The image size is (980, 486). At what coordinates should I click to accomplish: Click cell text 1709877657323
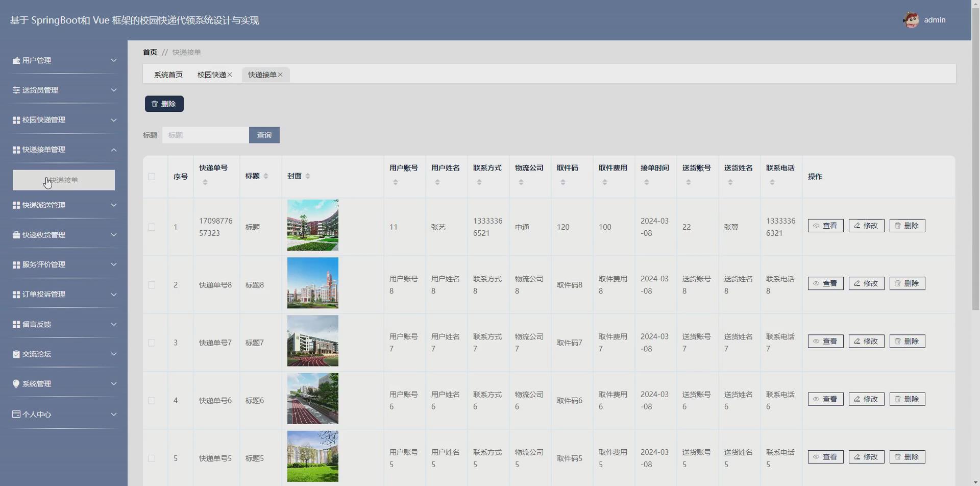point(216,227)
